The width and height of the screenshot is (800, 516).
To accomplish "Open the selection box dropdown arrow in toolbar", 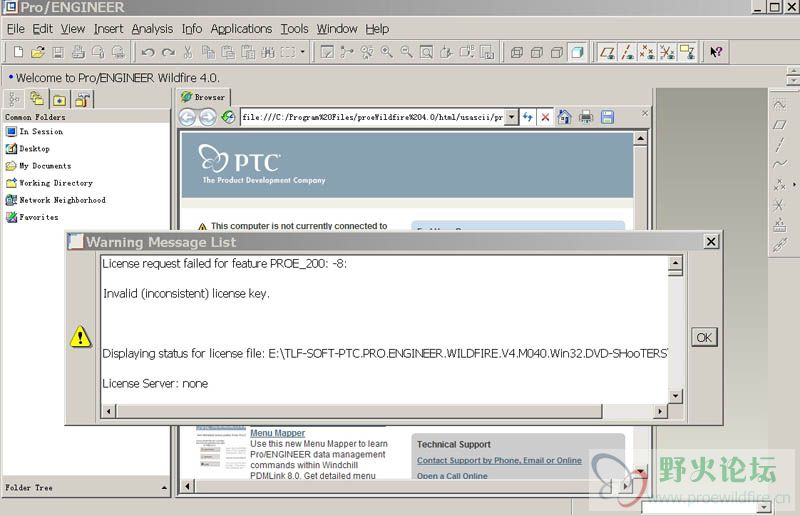I will pos(303,52).
